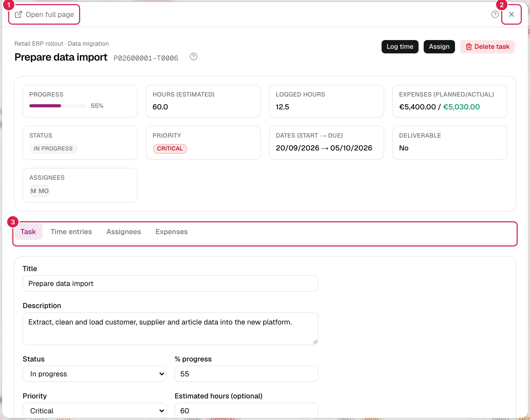
Task: Click the Log time button
Action: click(400, 47)
